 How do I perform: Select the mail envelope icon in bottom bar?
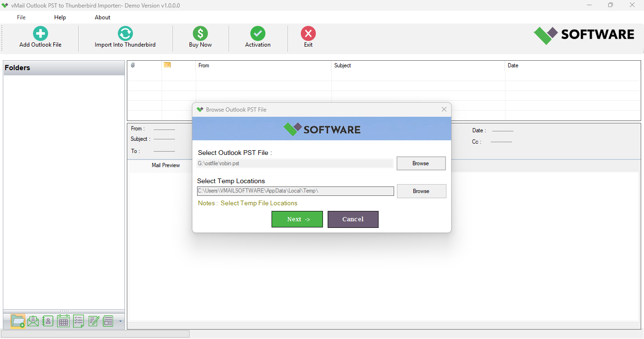tap(33, 321)
